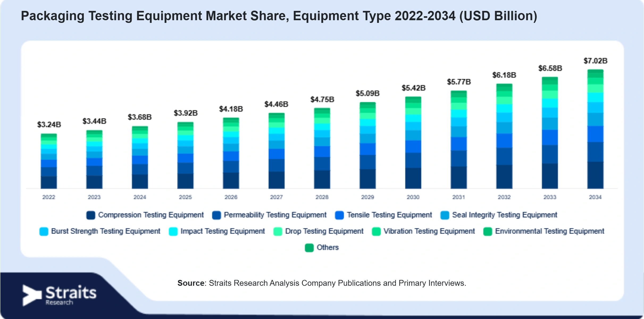Select the 2026 stacked bar
The image size is (644, 319).
(231, 153)
